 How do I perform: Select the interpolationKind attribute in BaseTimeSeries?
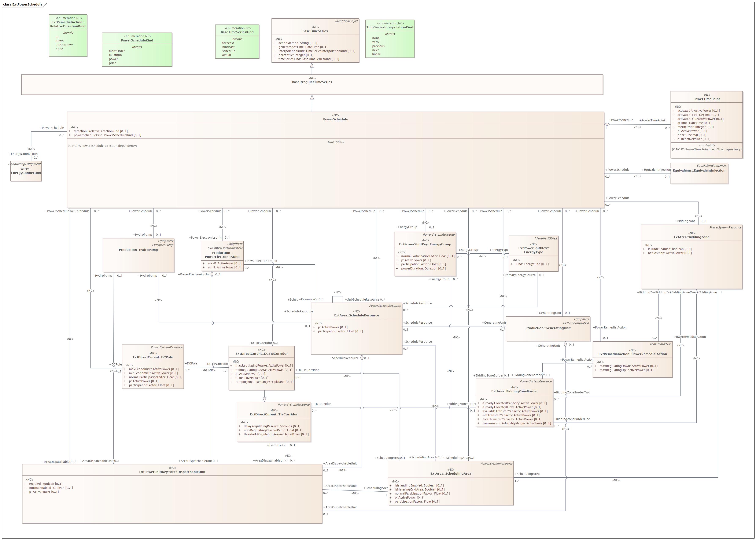tap(317, 51)
